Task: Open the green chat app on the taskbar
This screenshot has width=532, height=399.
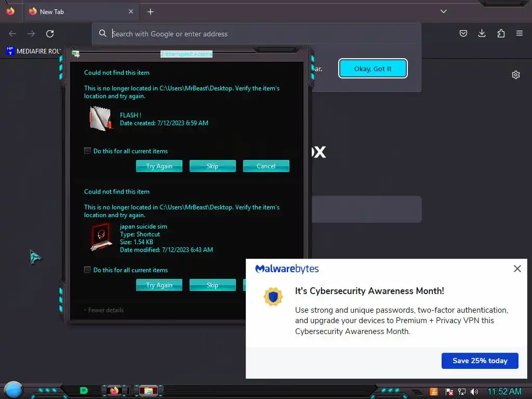Action: (x=84, y=391)
